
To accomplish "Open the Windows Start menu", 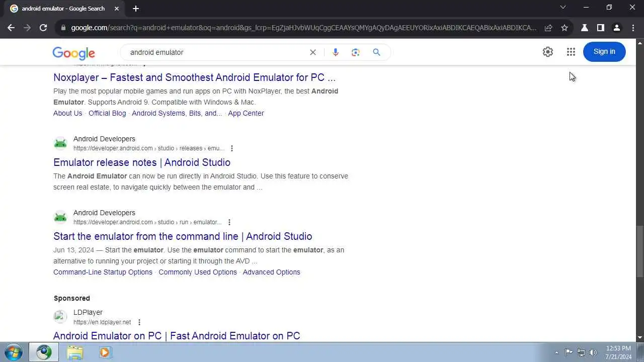I will coord(13,352).
